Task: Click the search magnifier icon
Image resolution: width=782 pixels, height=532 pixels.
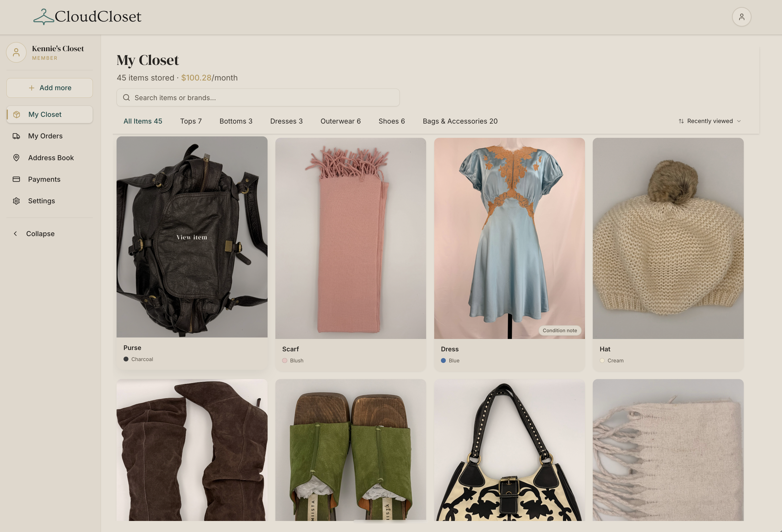Action: 127,97
